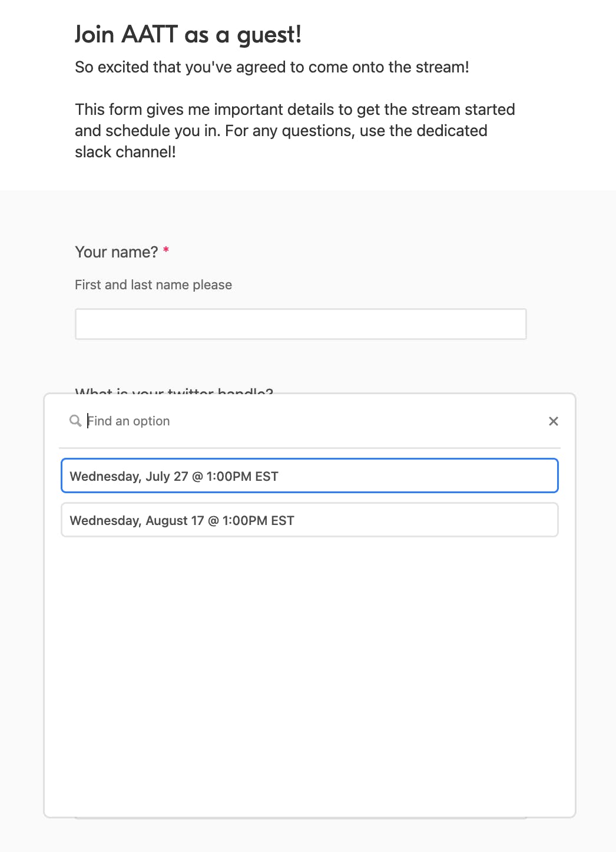Click the "Your name?" question label
The width and height of the screenshot is (616, 852).
point(117,252)
